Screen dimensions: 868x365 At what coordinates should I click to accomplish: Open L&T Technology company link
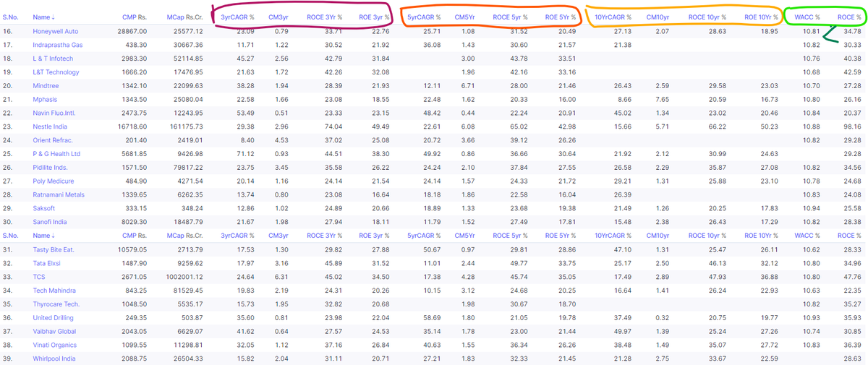(56, 72)
